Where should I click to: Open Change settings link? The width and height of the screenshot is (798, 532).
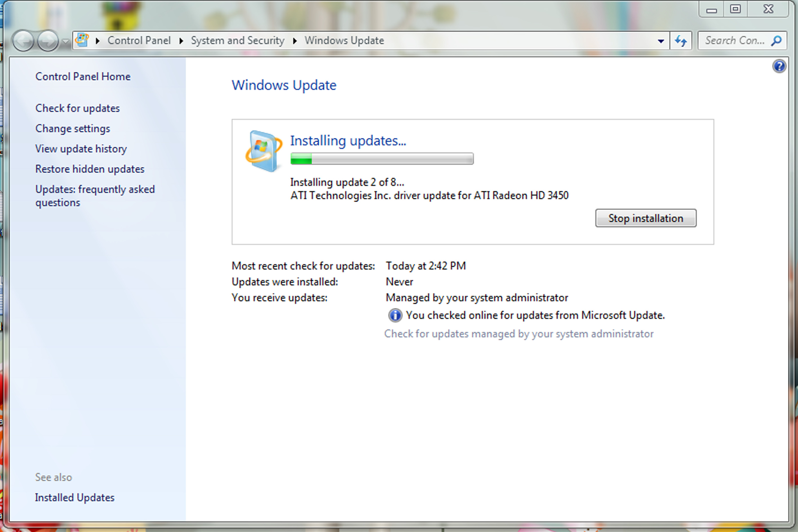(73, 128)
